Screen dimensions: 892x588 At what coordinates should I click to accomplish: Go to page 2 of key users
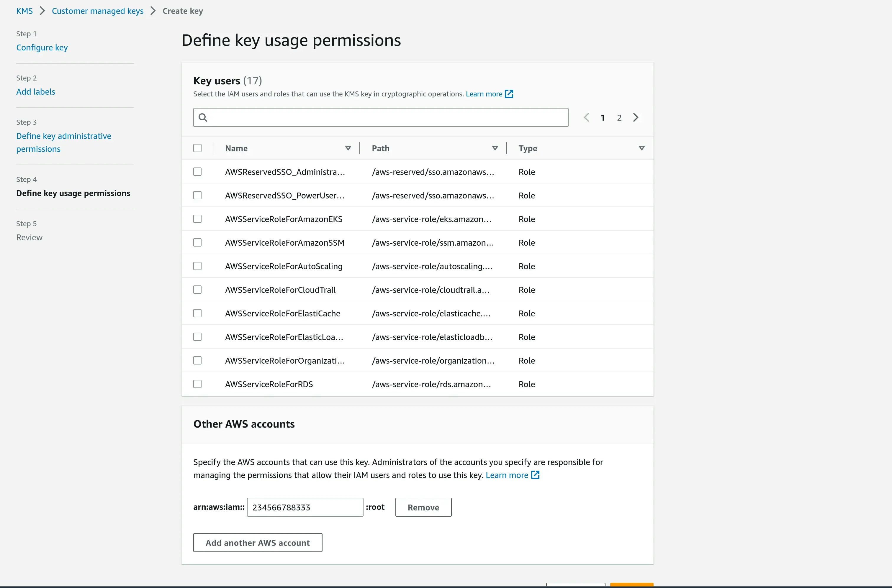[619, 118]
